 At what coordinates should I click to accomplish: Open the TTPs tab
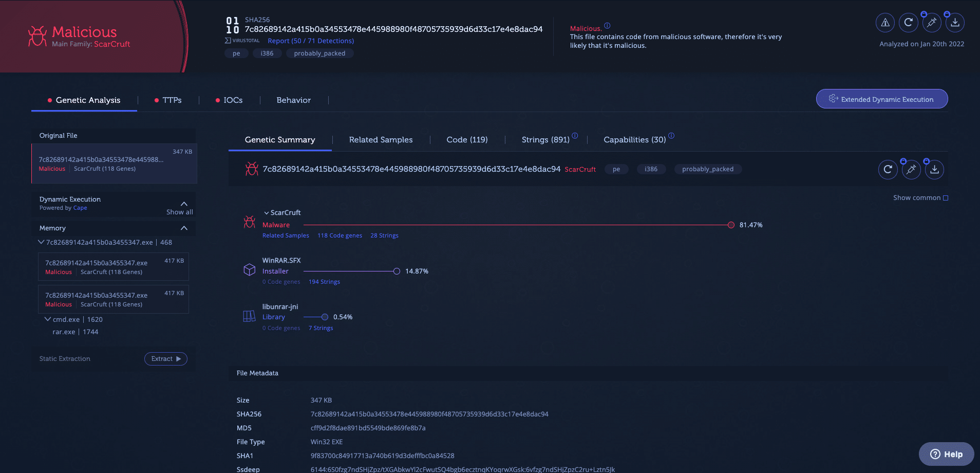click(172, 100)
